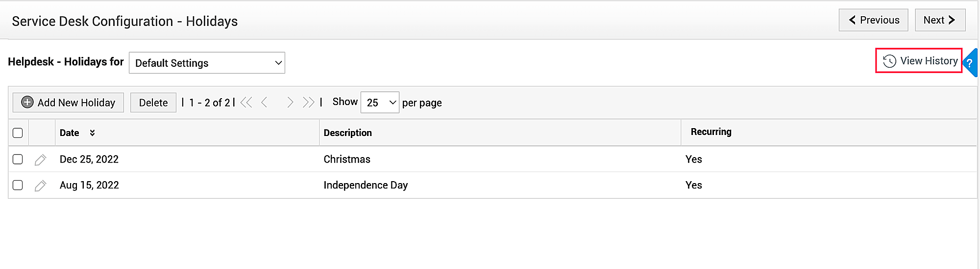Click the Delete button

[153, 103]
